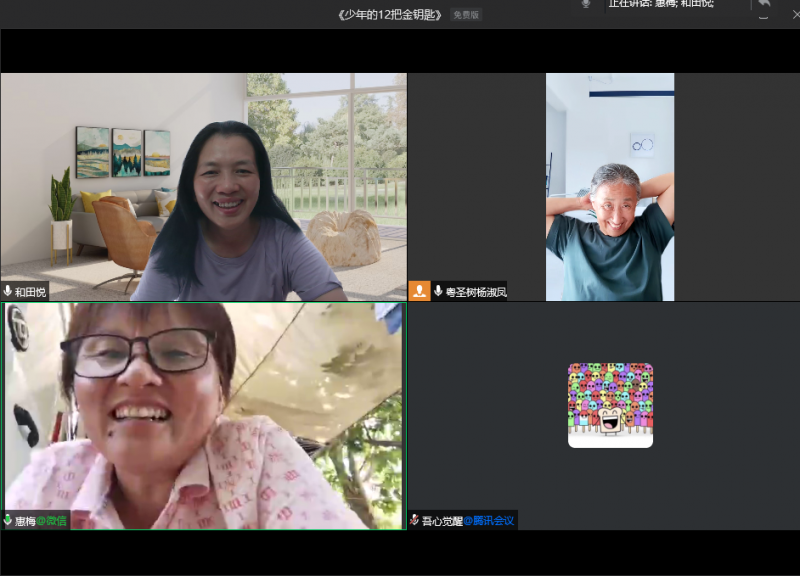Click the 粤圣树杨淑凤 name label
800x576 pixels.
[x=476, y=292]
